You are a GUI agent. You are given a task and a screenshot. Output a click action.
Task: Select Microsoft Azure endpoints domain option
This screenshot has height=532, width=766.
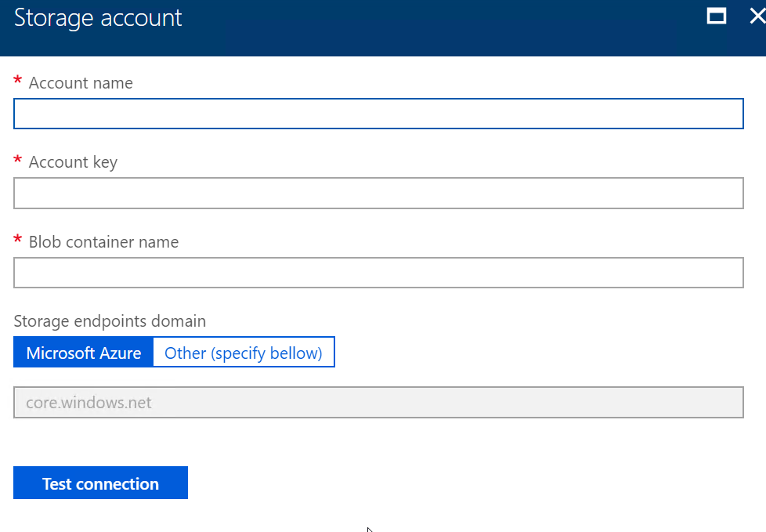pos(84,353)
